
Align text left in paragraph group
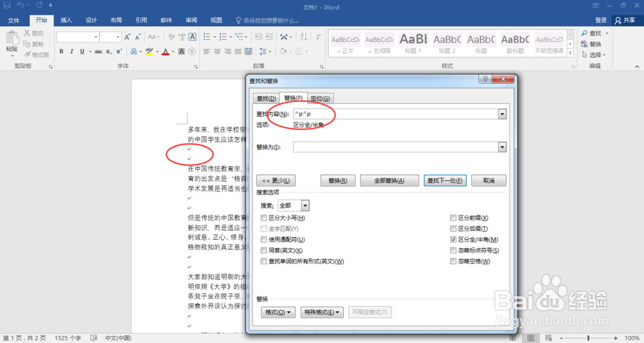[207, 52]
